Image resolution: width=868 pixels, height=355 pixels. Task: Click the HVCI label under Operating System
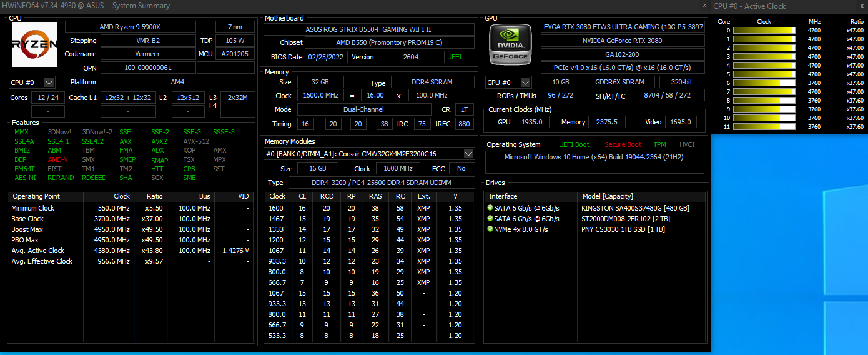click(687, 144)
